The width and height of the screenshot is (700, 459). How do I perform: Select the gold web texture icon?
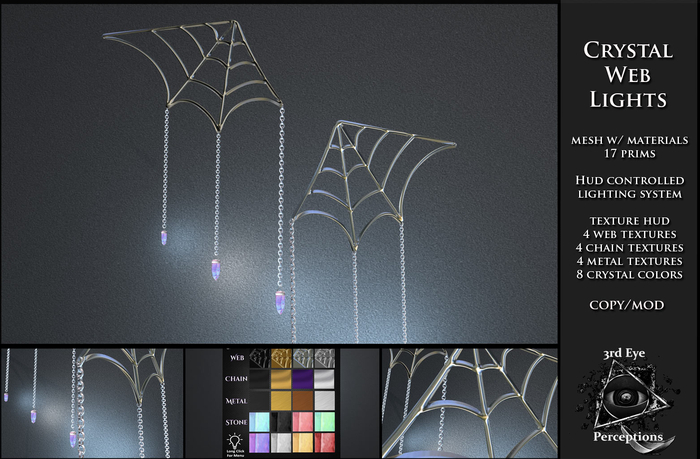point(281,358)
